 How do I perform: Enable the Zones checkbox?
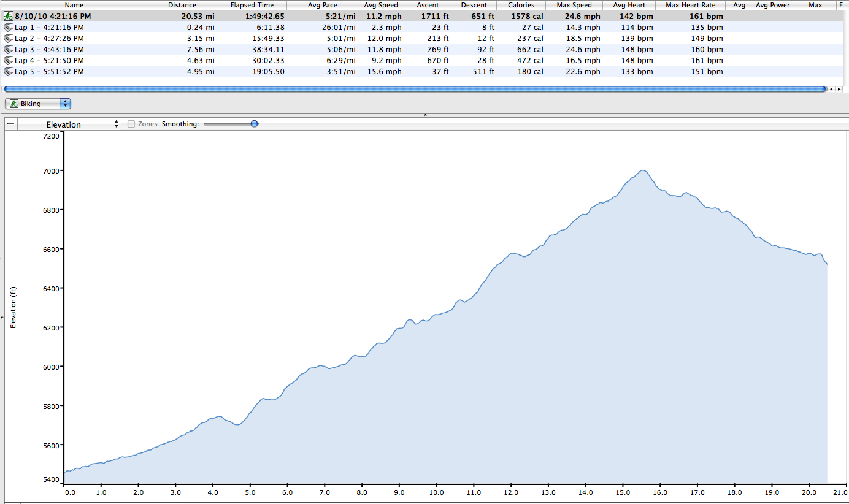tap(131, 124)
